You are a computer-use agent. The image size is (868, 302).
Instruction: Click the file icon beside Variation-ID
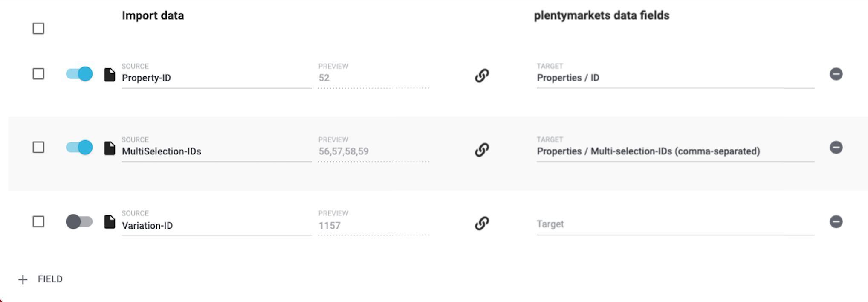(x=110, y=222)
